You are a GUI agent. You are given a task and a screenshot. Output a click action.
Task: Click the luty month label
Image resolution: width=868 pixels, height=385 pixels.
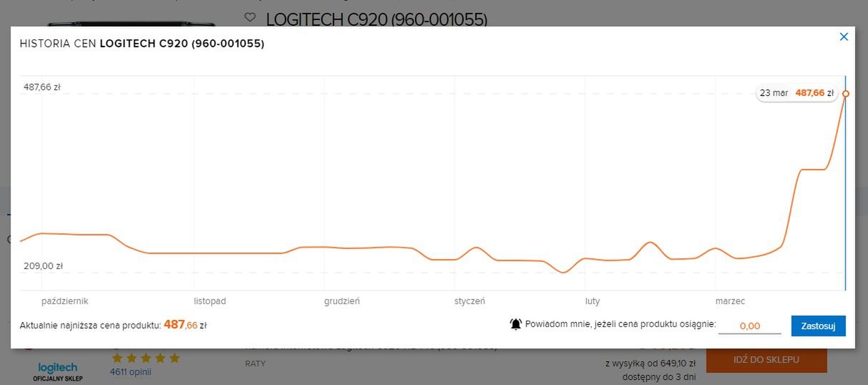click(593, 301)
